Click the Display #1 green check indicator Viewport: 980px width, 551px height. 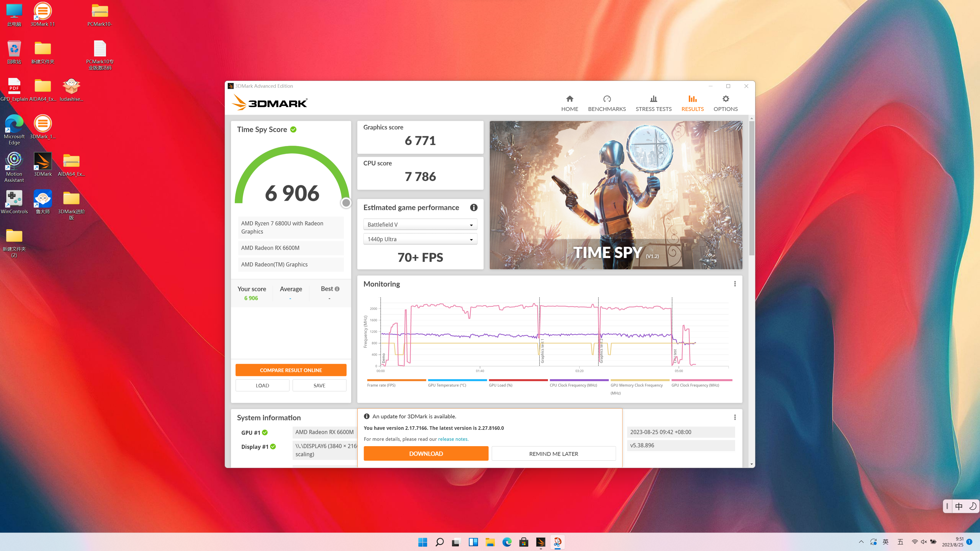point(273,446)
